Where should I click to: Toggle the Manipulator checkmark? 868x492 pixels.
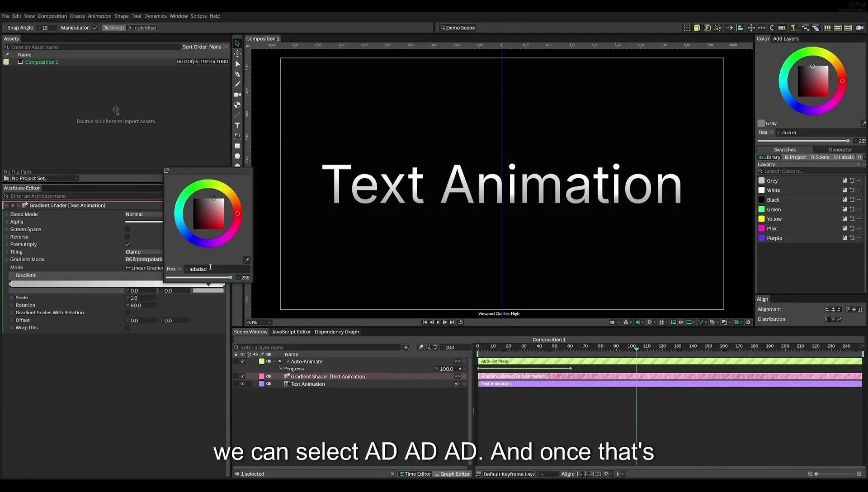click(x=95, y=28)
